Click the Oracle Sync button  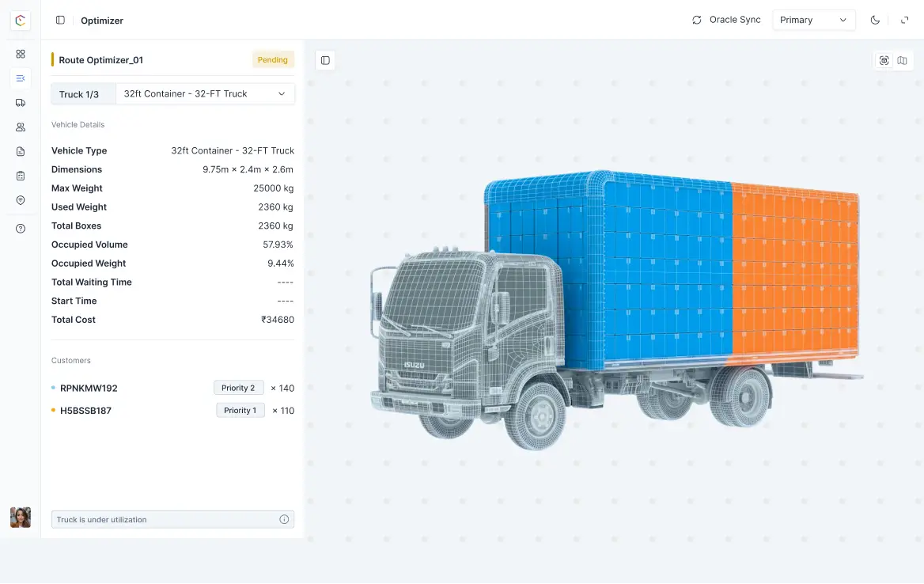[726, 21]
